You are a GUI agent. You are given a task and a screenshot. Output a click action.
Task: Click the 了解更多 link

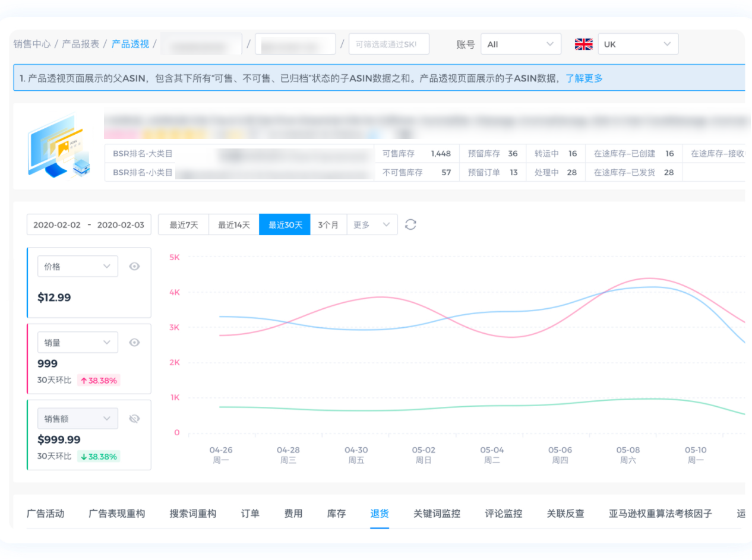(584, 78)
